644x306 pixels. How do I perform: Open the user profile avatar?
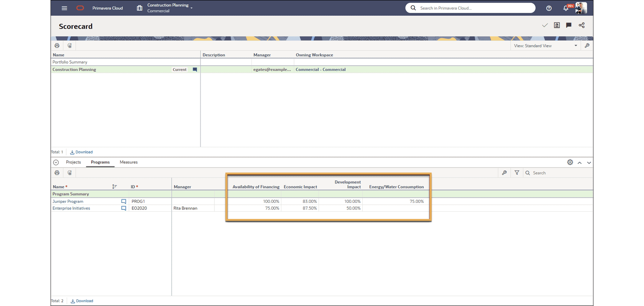coord(581,8)
